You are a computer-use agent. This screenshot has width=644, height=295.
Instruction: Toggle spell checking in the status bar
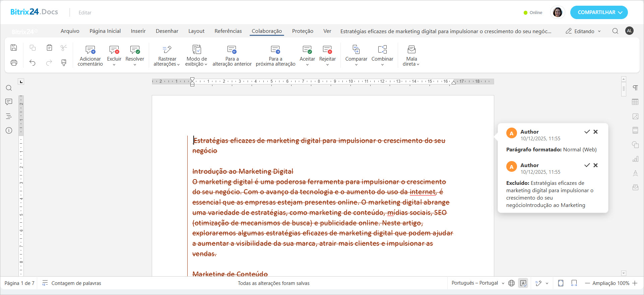pyautogui.click(x=523, y=283)
